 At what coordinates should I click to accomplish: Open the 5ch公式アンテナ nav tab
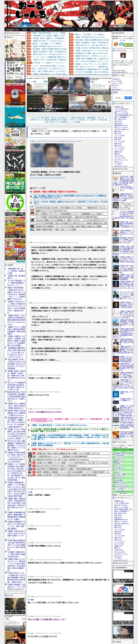(13, 30)
